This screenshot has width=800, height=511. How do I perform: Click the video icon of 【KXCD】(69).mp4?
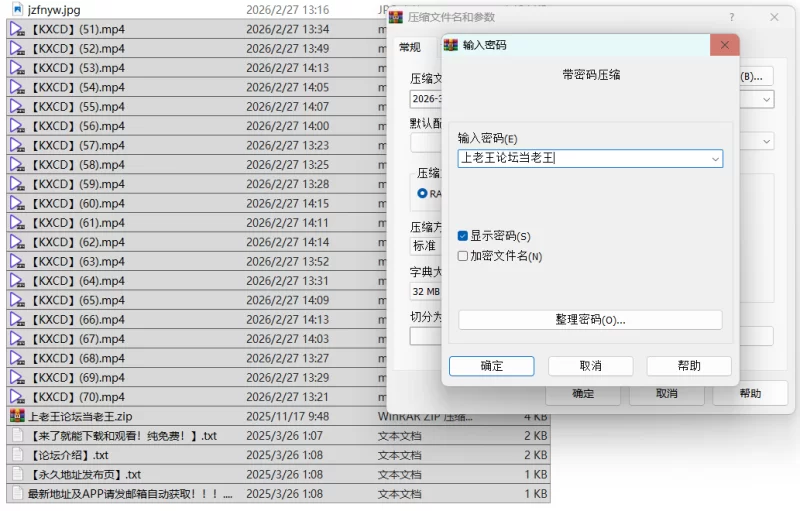[17, 378]
